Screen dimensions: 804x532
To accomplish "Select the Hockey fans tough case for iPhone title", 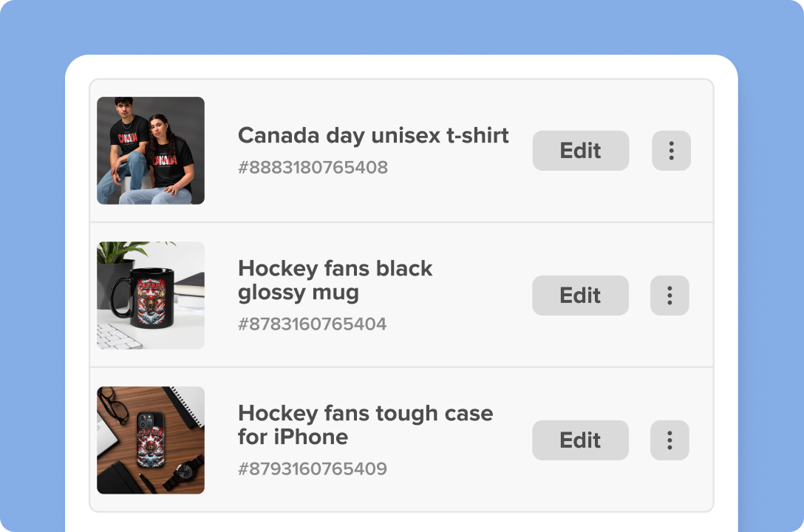I will pyautogui.click(x=365, y=425).
